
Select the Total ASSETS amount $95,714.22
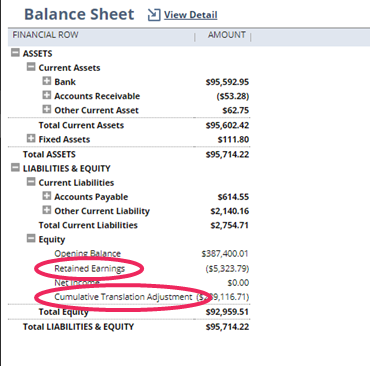point(227,154)
